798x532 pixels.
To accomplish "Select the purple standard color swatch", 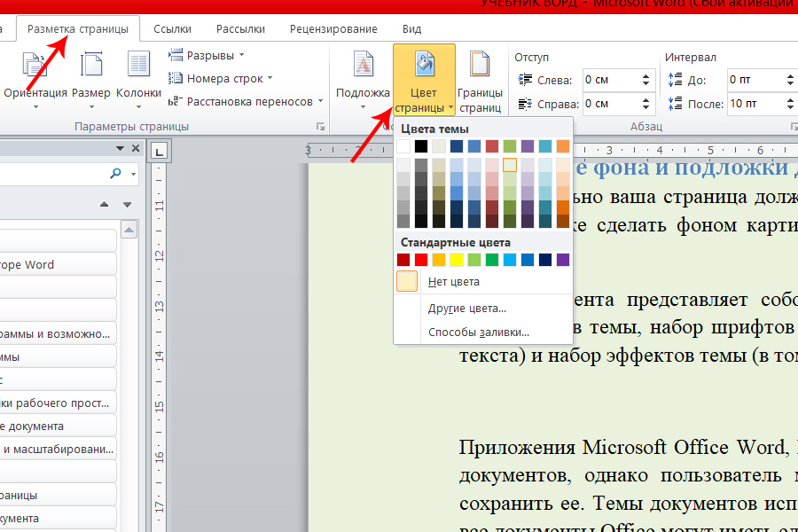I will pos(563,260).
